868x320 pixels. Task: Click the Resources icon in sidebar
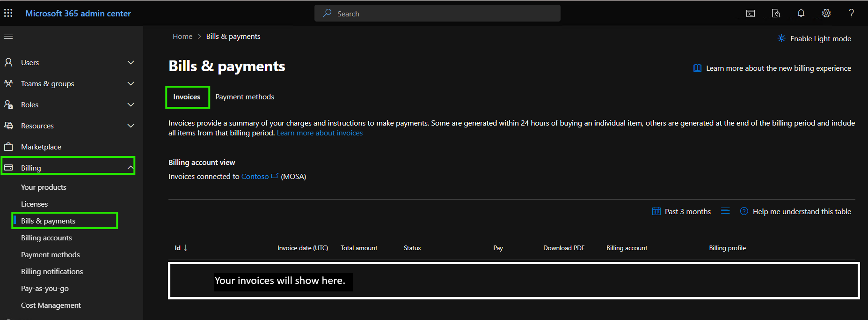(x=8, y=126)
